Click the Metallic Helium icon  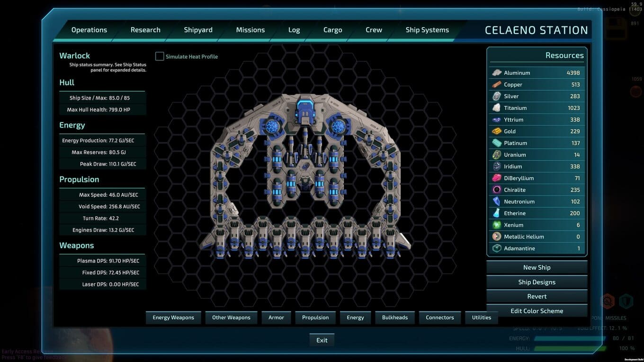[497, 237]
